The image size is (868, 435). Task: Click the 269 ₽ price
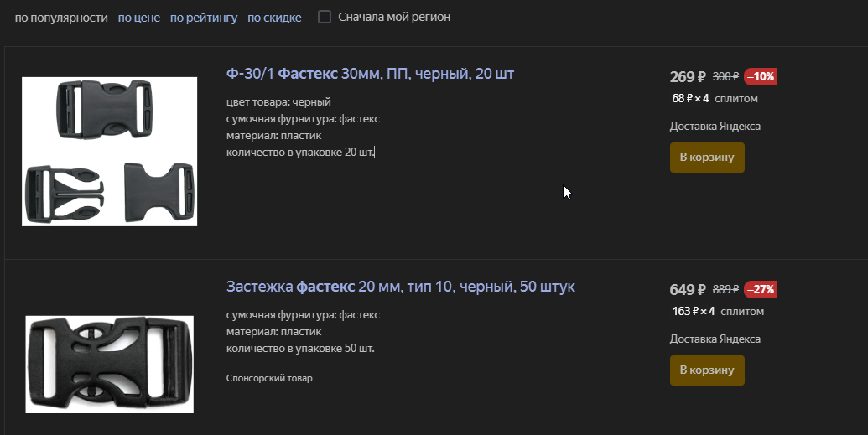[x=688, y=76]
